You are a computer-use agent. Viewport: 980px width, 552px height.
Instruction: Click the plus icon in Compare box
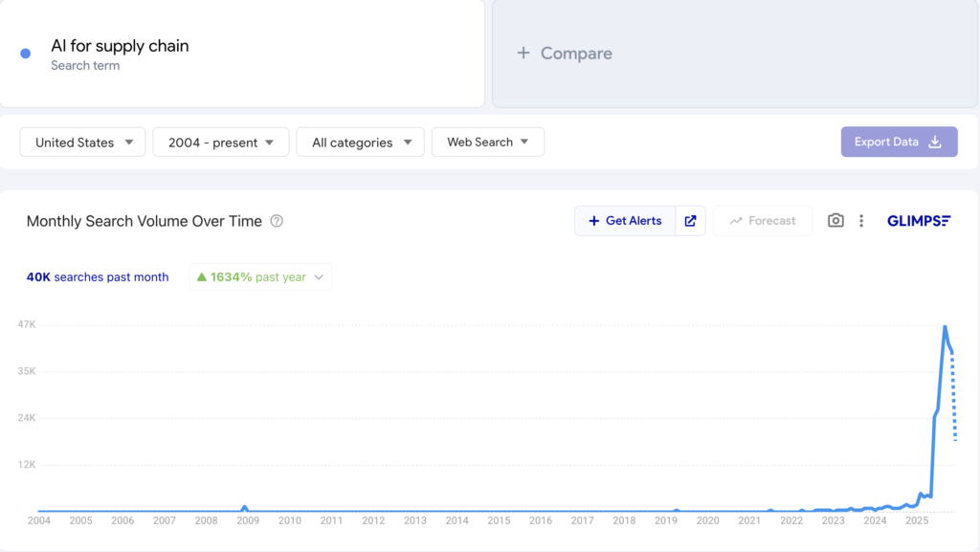[x=523, y=54]
